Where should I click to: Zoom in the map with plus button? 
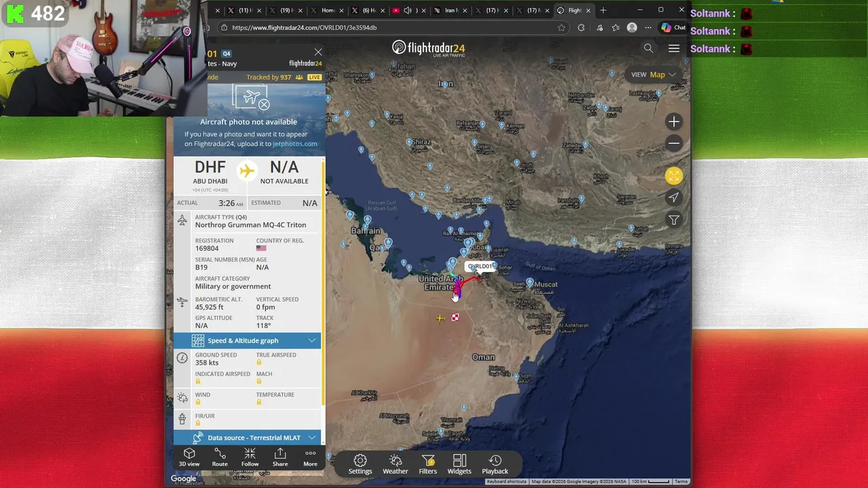point(673,122)
